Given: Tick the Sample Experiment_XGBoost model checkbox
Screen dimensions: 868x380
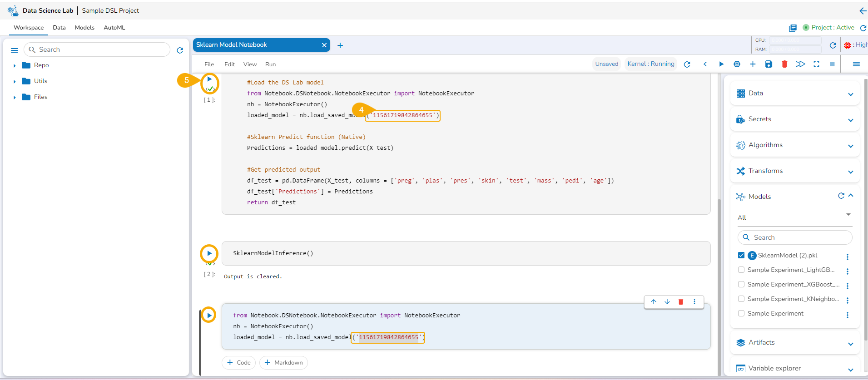Looking at the screenshot, I should [x=741, y=284].
